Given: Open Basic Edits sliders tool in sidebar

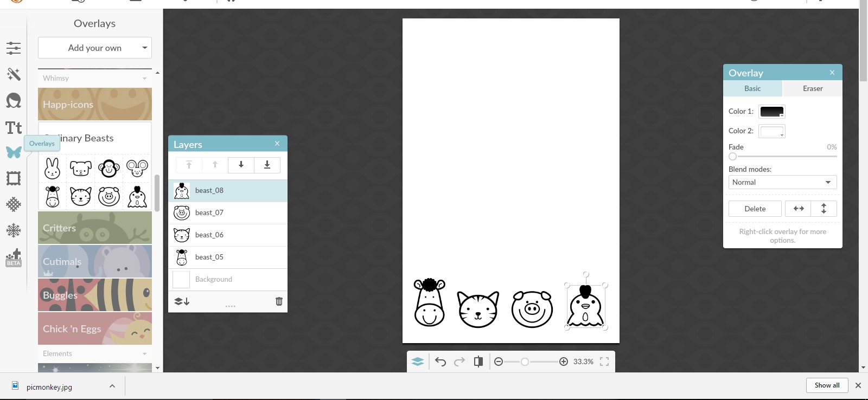Looking at the screenshot, I should pyautogui.click(x=14, y=48).
